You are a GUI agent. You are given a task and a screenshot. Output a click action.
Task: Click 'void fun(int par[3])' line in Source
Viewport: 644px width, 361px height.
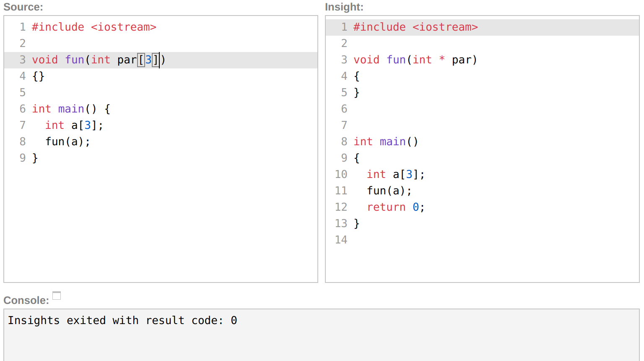pos(99,60)
